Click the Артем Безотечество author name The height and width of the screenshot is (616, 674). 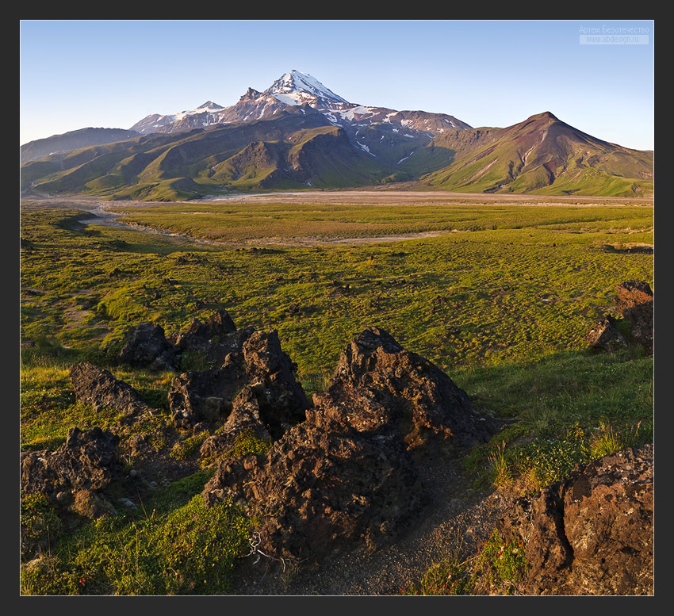click(613, 29)
